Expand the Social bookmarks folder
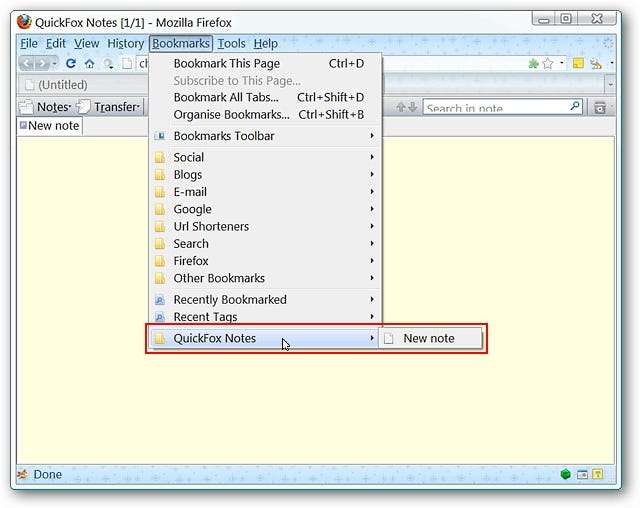Image resolution: width=640 pixels, height=508 pixels. tap(264, 157)
